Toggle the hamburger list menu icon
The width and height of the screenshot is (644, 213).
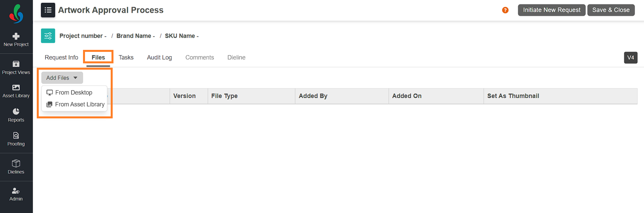[48, 10]
